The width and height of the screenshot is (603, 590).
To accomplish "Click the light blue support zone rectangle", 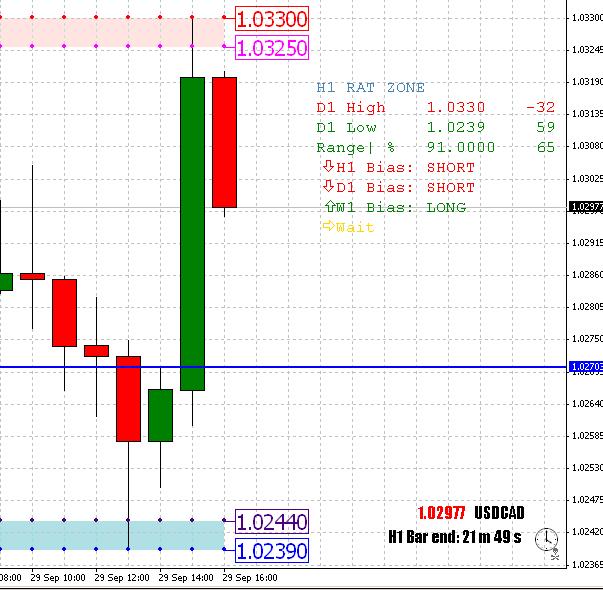I will (112, 535).
